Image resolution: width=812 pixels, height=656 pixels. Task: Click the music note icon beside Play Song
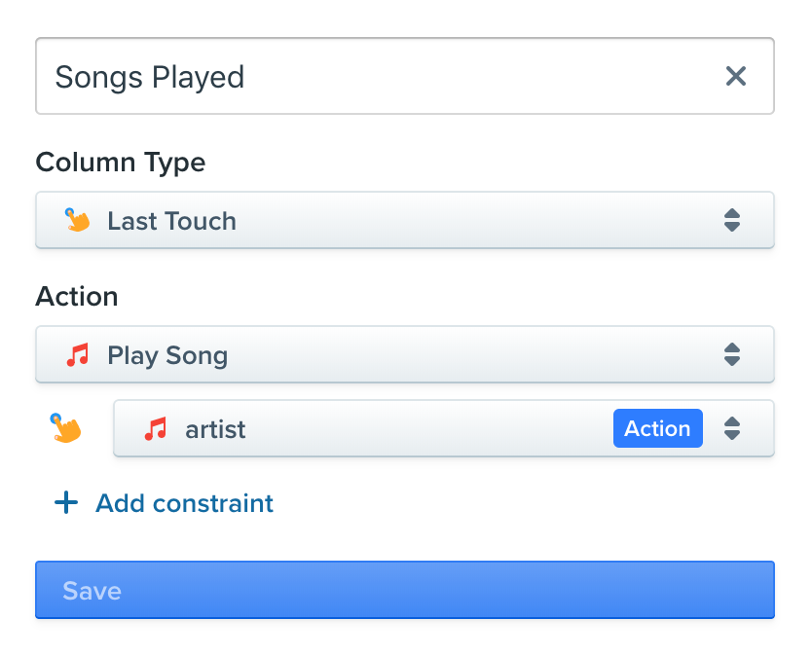pyautogui.click(x=77, y=355)
